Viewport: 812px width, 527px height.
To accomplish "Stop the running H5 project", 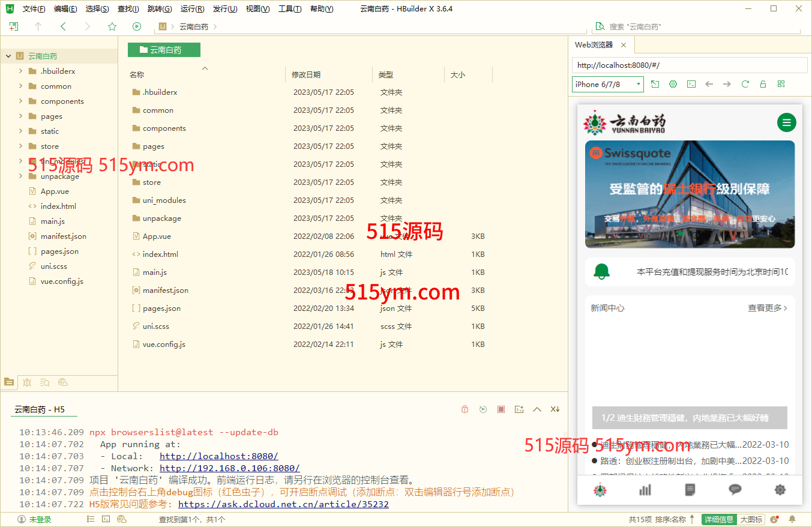I will click(501, 409).
